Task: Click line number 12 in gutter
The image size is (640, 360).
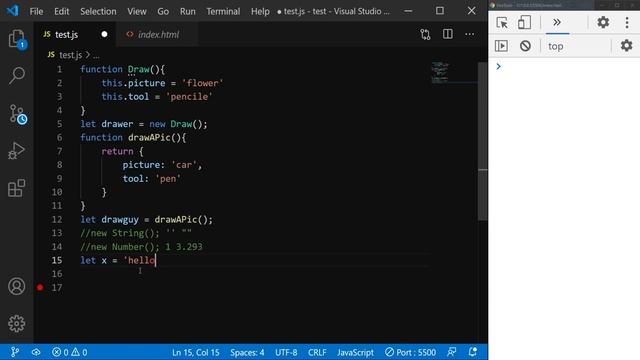Action: pos(57,220)
